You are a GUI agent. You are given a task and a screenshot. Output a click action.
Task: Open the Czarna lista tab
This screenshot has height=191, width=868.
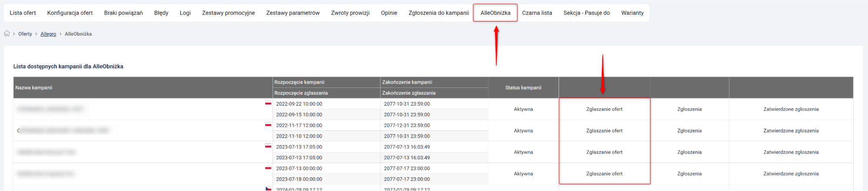pyautogui.click(x=537, y=13)
